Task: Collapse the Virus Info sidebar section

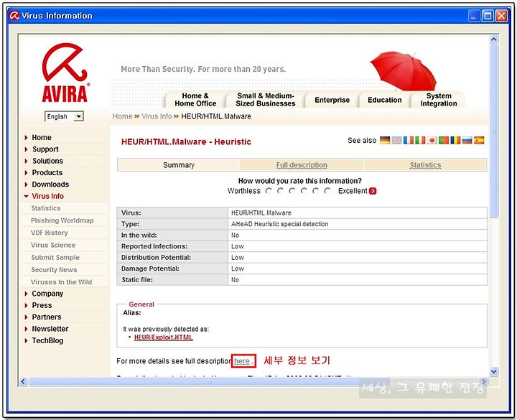Action: coord(26,196)
